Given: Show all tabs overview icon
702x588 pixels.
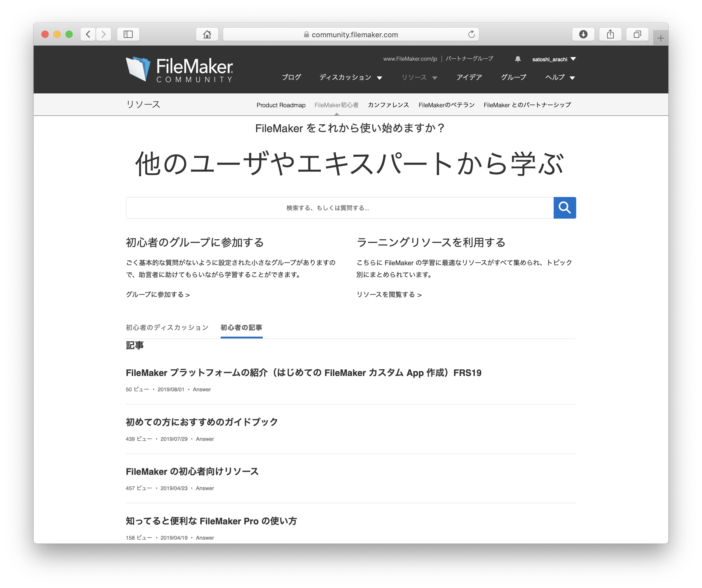Looking at the screenshot, I should click(x=637, y=34).
